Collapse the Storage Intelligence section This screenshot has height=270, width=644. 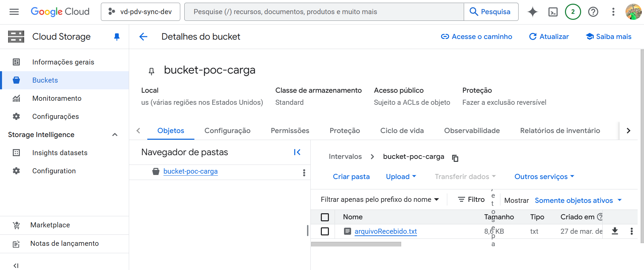coord(115,135)
